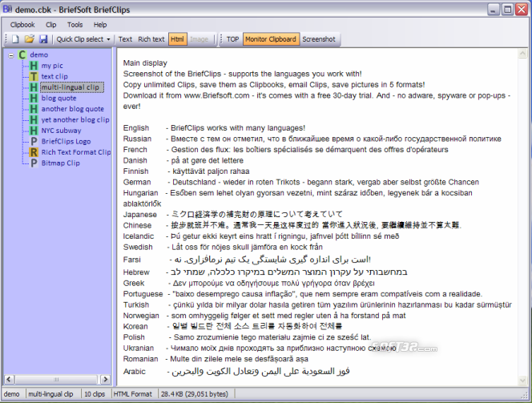Select the Bitmap Clip entry

click(61, 163)
